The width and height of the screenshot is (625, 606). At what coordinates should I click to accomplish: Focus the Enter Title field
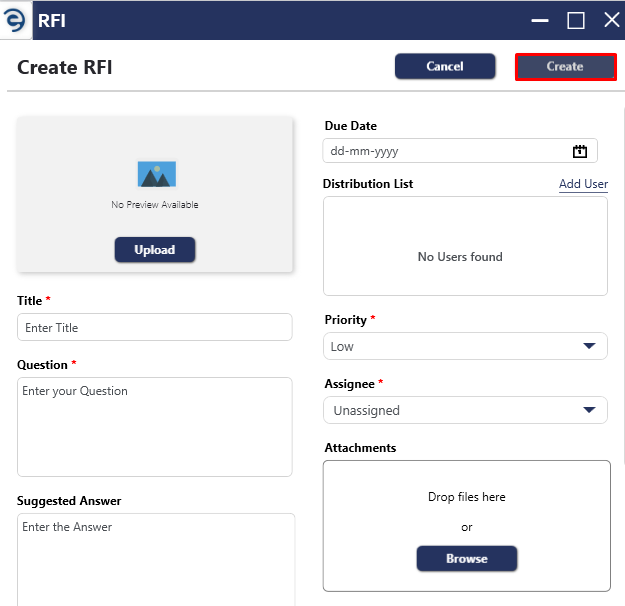(x=155, y=327)
